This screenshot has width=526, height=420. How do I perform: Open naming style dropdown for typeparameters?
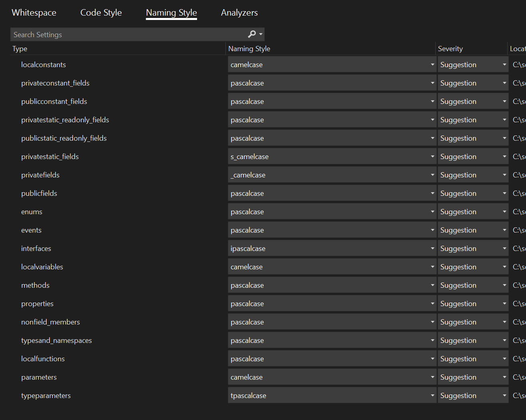coord(332,396)
